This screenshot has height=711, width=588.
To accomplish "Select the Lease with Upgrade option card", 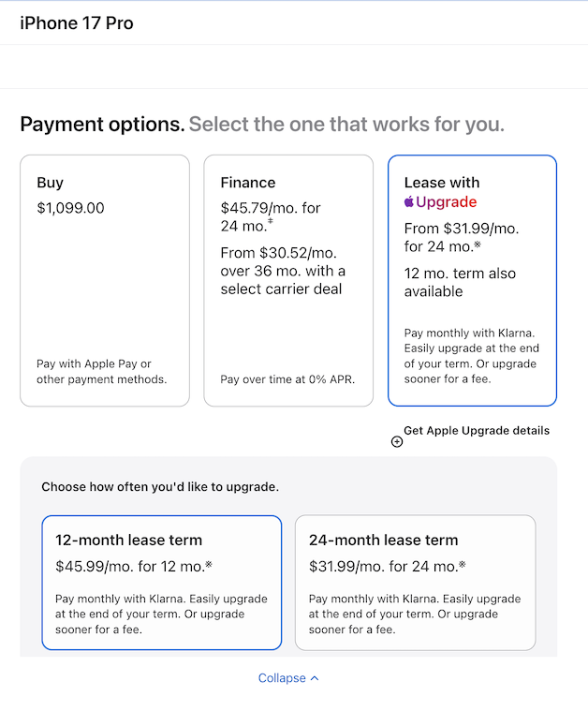I will tap(472, 281).
